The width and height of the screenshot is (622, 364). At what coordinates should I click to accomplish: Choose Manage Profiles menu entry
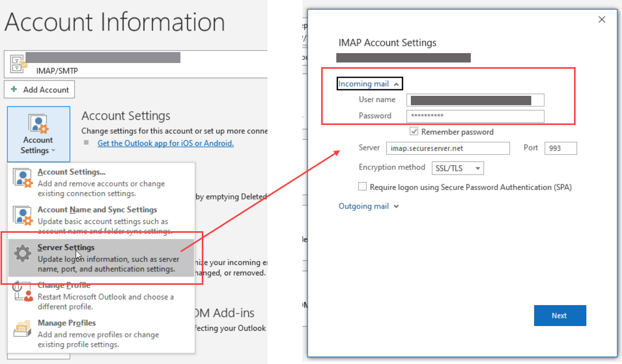101,333
